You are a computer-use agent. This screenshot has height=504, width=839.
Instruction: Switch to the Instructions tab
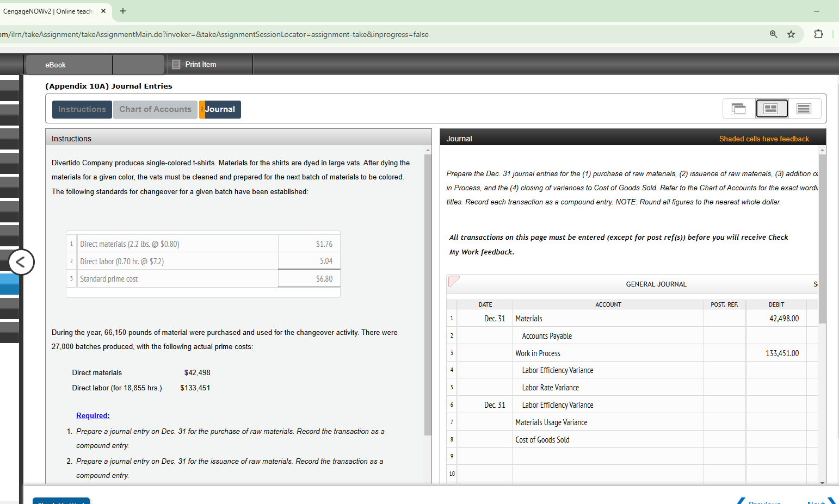[82, 109]
